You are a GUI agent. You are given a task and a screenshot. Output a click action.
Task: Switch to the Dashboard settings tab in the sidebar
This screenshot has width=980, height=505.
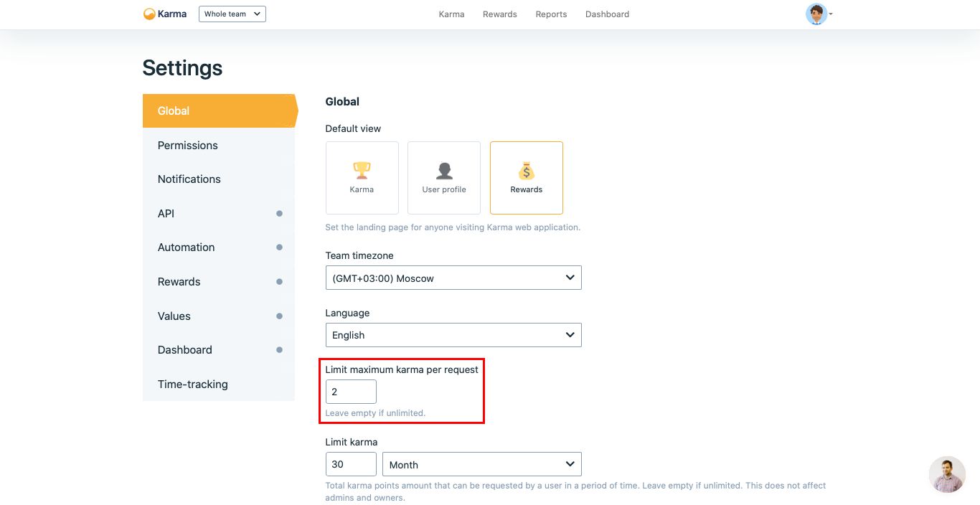click(x=219, y=350)
